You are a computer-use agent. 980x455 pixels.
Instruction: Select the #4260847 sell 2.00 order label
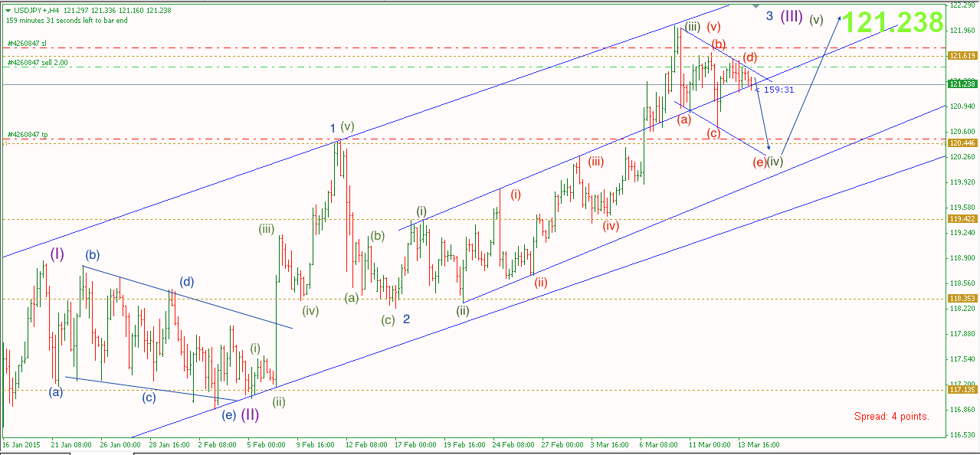tap(38, 64)
